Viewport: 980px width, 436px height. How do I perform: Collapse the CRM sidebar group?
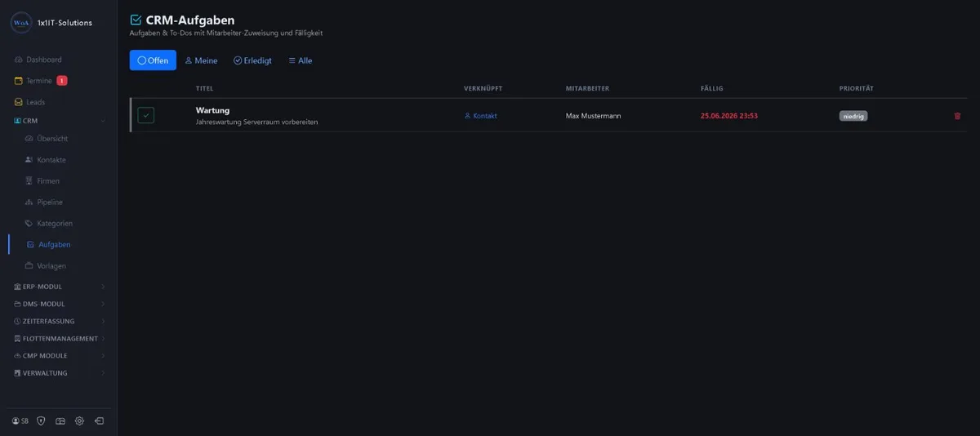point(59,121)
